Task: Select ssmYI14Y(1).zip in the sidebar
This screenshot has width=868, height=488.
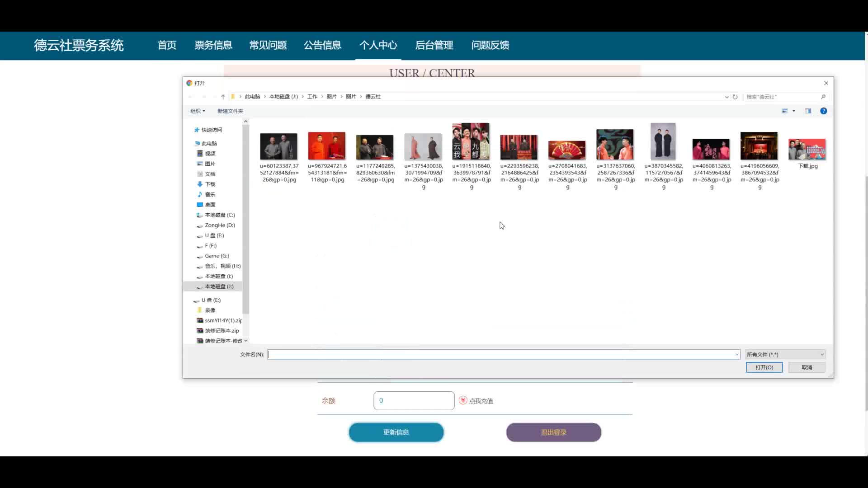Action: pos(220,321)
